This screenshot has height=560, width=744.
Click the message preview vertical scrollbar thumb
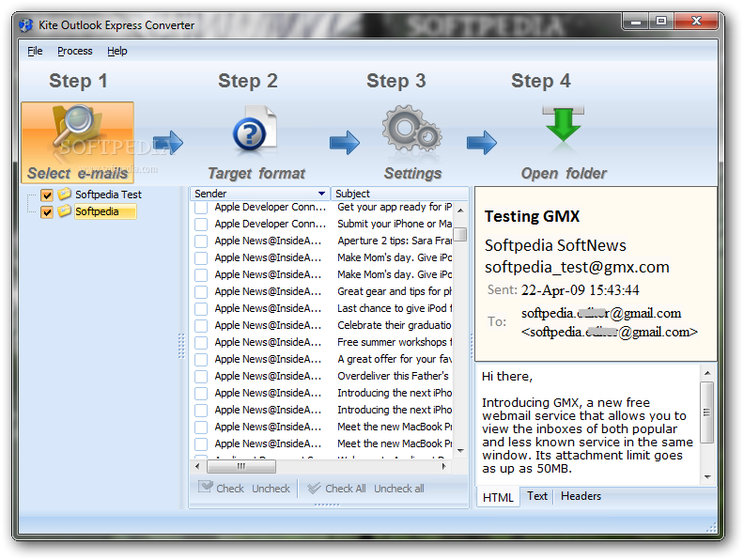point(707,412)
